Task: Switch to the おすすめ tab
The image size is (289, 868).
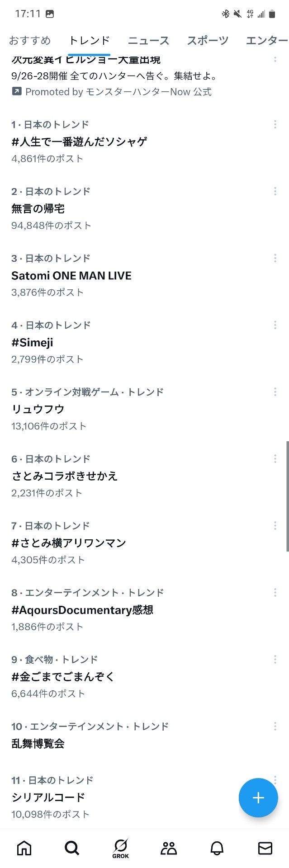Action: tap(30, 40)
